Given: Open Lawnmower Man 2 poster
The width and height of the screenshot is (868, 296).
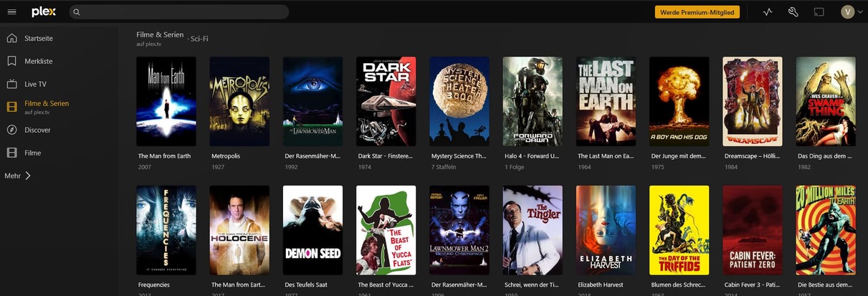Looking at the screenshot, I should pos(459,230).
